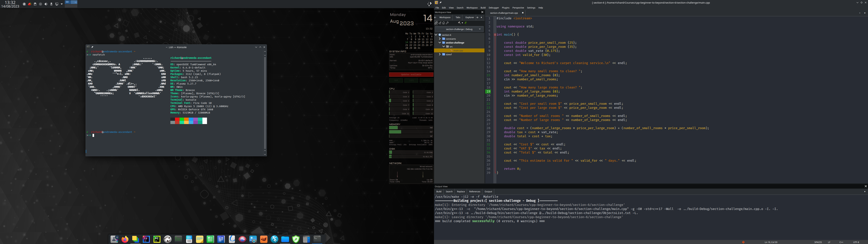Open clipboard icon in system tray
Viewport: 868px width, 244px height.
click(x=35, y=4)
